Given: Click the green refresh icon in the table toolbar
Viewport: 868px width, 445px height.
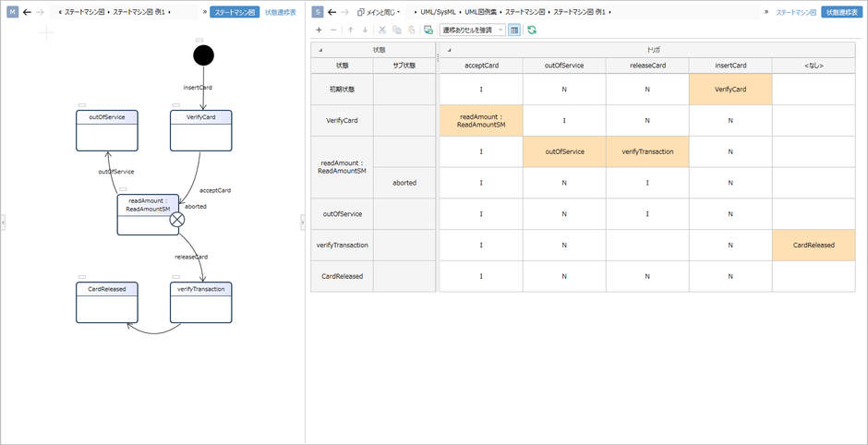Looking at the screenshot, I should pos(532,30).
